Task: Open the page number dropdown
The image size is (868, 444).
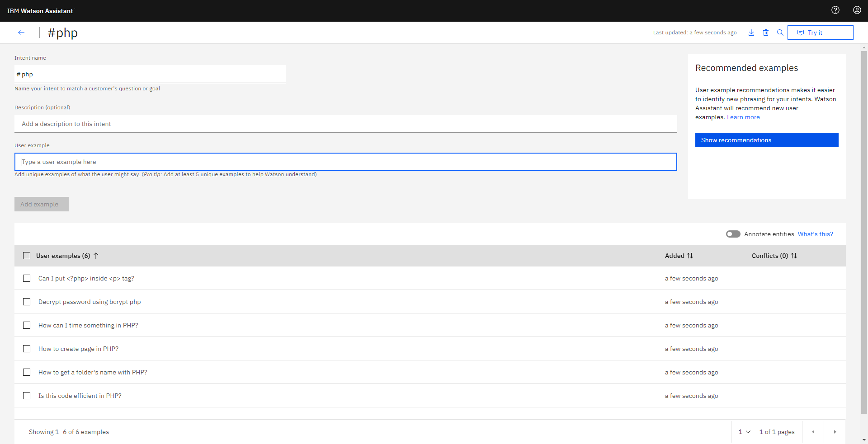Action: [744, 432]
